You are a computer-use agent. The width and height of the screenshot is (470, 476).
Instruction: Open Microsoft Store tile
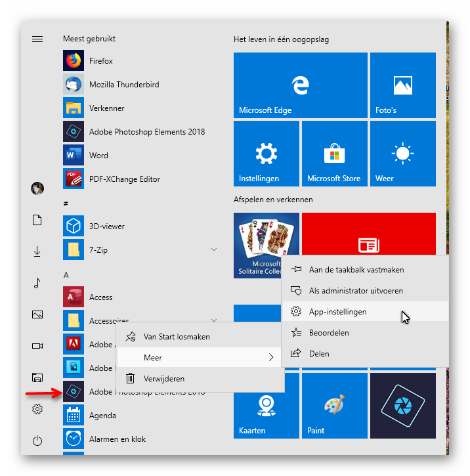[x=334, y=154]
